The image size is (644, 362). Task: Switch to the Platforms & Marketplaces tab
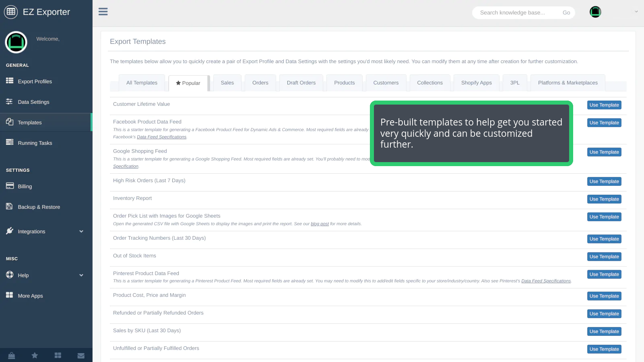coord(568,83)
